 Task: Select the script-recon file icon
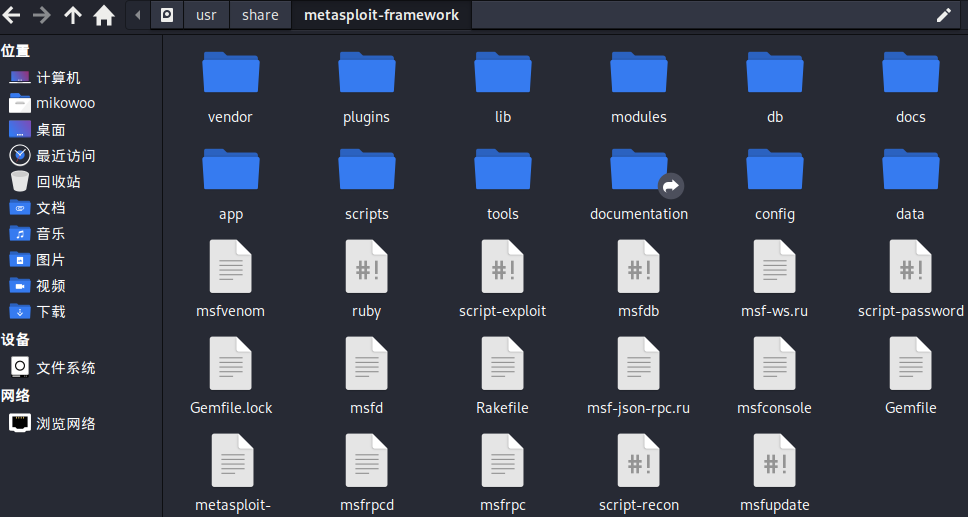639,460
